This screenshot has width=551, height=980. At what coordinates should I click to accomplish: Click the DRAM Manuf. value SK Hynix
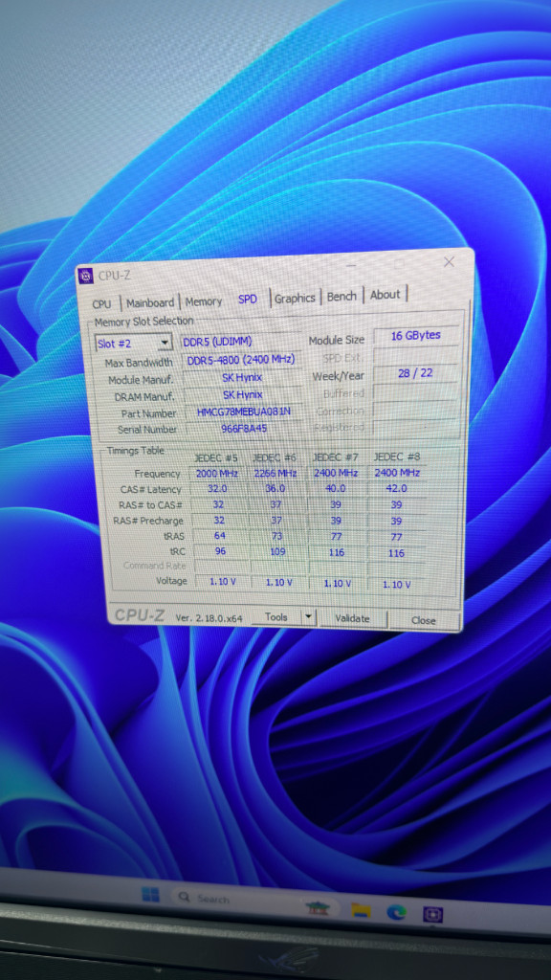pyautogui.click(x=243, y=395)
